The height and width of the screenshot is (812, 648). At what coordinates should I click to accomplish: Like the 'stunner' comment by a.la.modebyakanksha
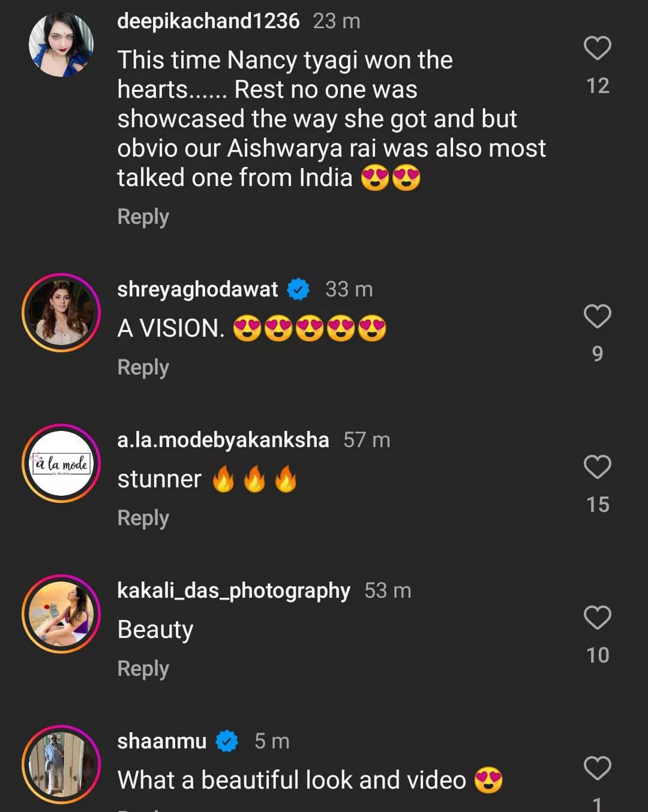(x=597, y=467)
